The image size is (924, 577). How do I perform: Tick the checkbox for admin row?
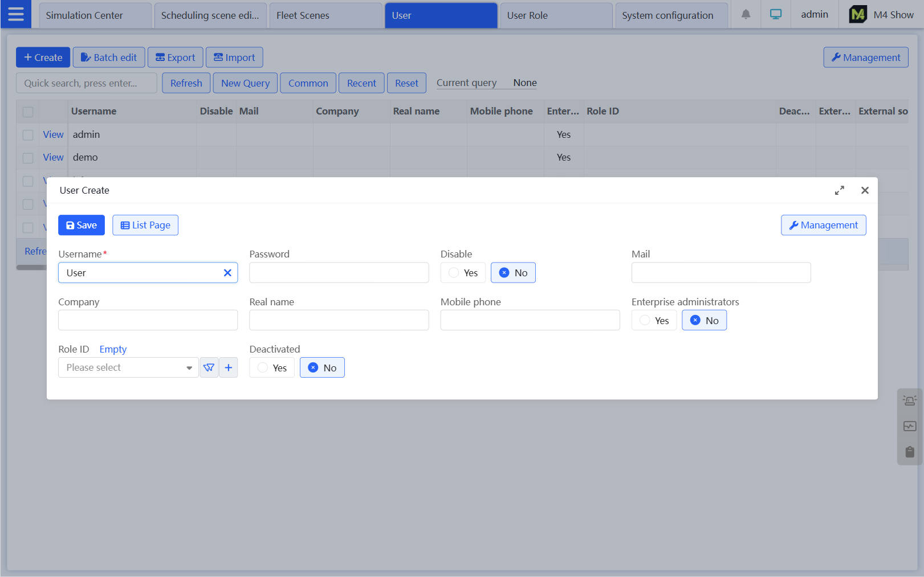point(28,135)
